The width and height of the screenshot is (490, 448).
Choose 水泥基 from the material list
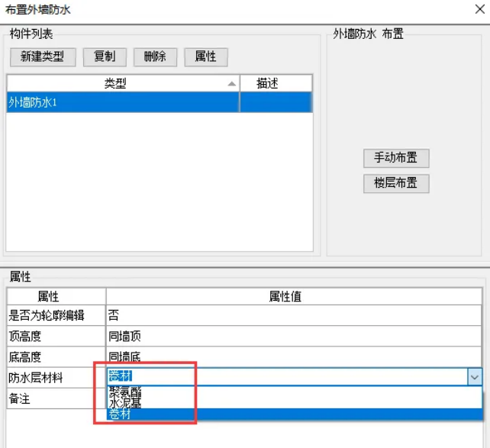point(124,402)
